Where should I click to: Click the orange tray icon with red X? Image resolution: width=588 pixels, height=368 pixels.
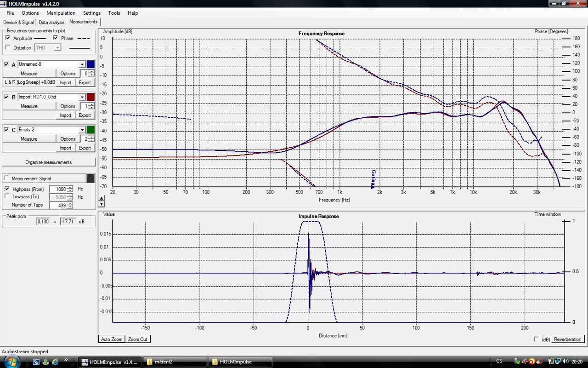point(531,362)
